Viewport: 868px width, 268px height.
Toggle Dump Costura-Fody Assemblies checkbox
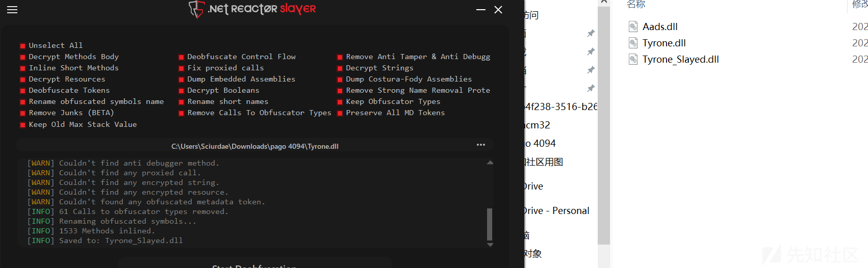pyautogui.click(x=340, y=79)
